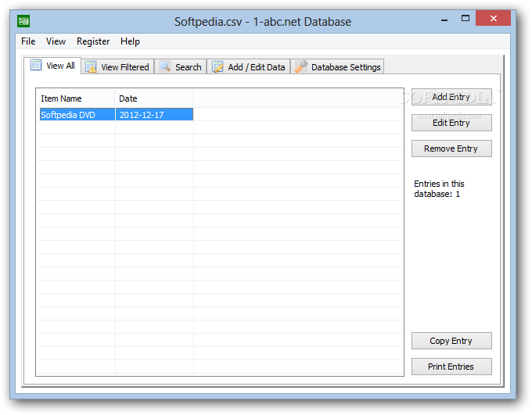
Task: Open the Add / Edit Data tab
Action: point(249,66)
